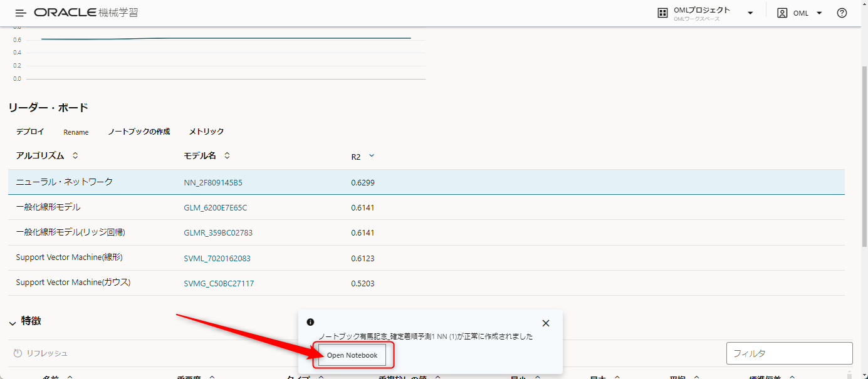
Task: Close the notebook created notification
Action: pyautogui.click(x=546, y=323)
